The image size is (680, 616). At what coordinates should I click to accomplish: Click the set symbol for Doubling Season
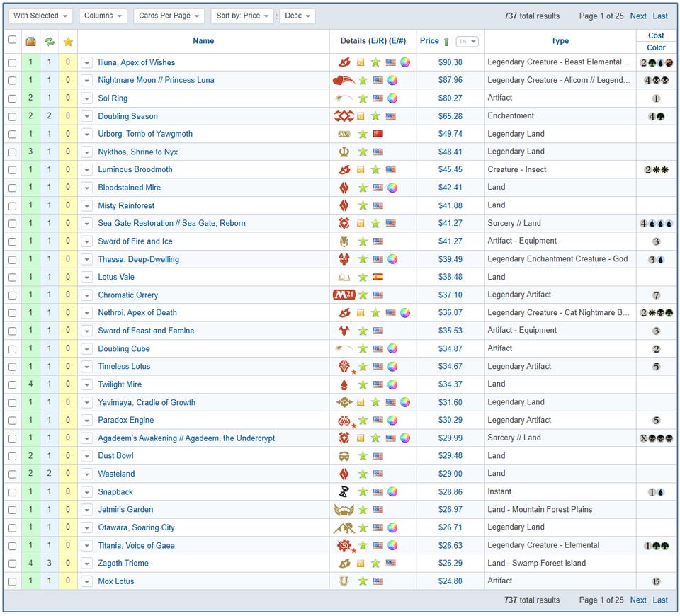click(x=344, y=115)
